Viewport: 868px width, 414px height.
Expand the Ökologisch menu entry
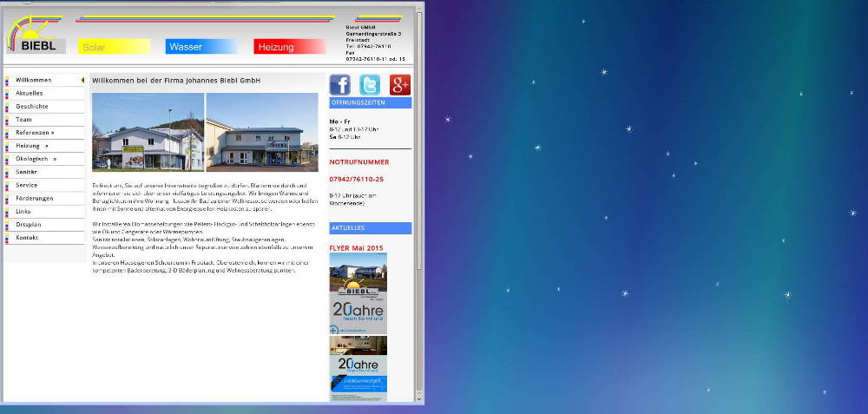44,159
